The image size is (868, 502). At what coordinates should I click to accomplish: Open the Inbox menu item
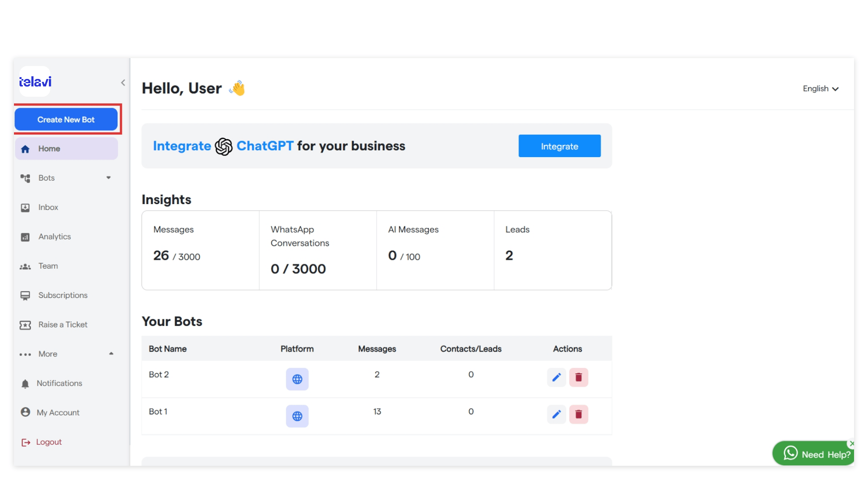coord(48,207)
